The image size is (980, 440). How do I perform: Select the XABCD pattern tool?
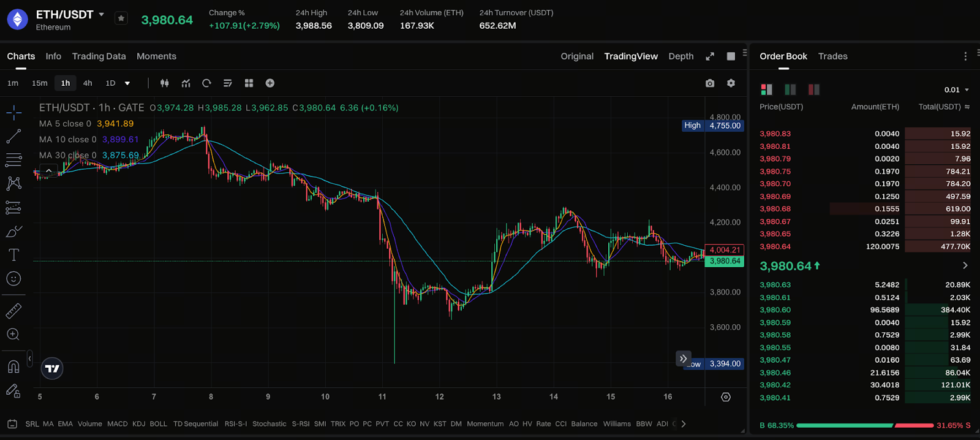(13, 183)
